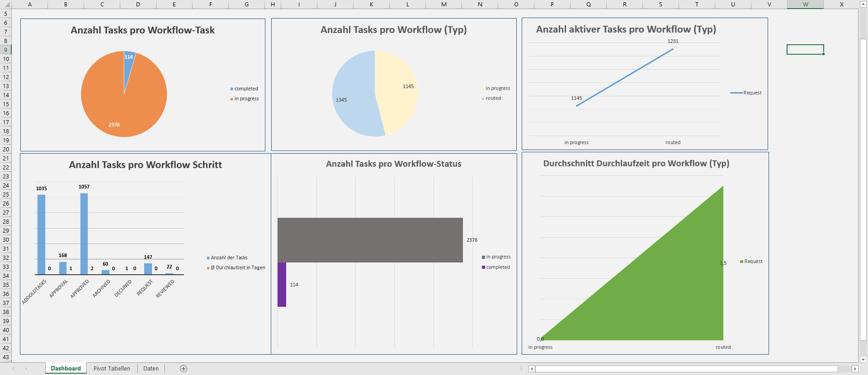Image resolution: width=868 pixels, height=375 pixels.
Task: Click the vertical scrollbar down arrow
Action: coord(863,360)
